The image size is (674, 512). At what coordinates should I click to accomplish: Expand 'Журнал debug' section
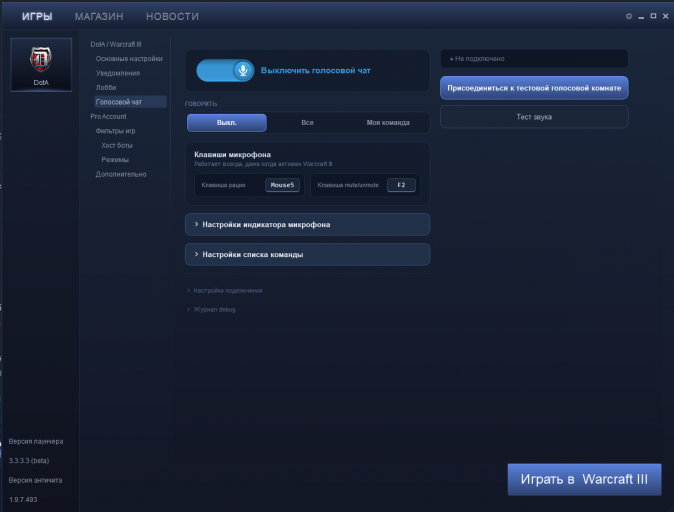coord(211,310)
